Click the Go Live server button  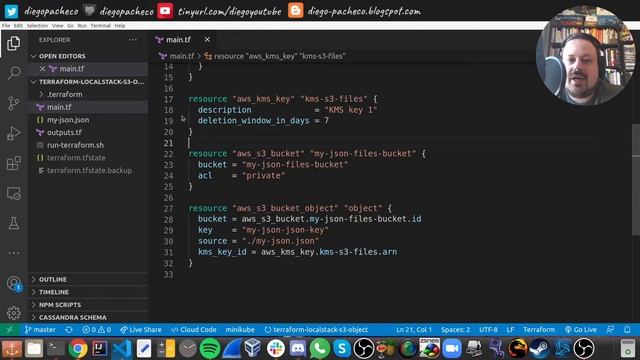(x=581, y=329)
